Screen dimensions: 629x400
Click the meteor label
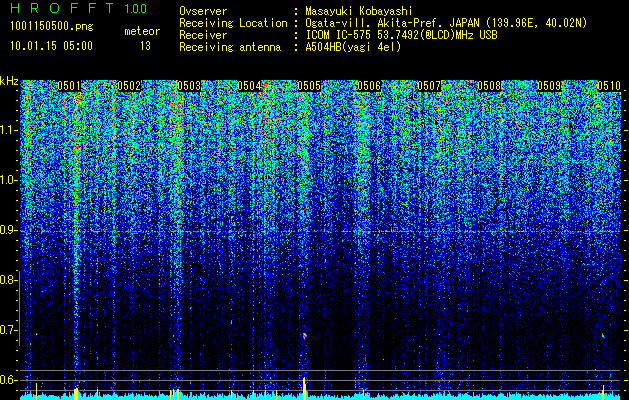click(x=142, y=31)
